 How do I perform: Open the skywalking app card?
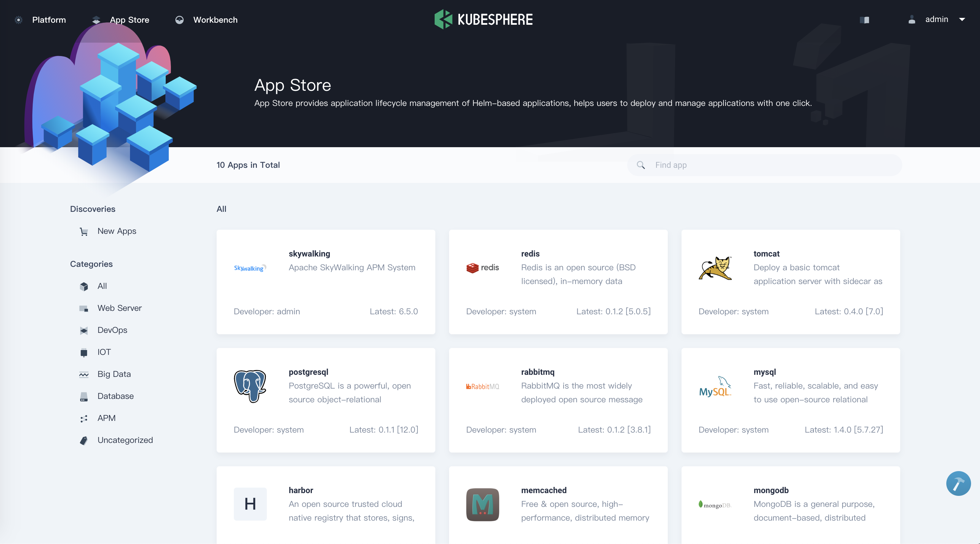[x=326, y=282]
